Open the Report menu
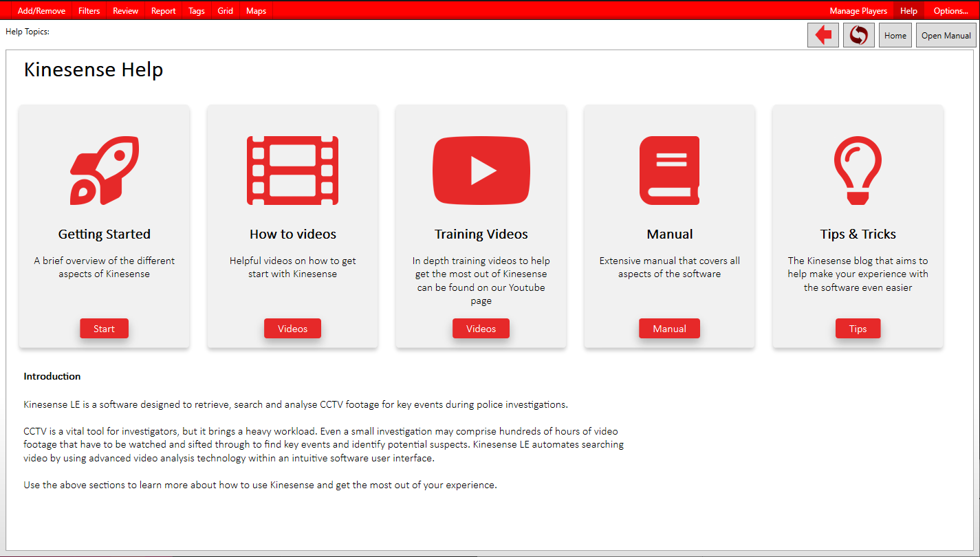The height and width of the screenshot is (557, 980). tap(164, 10)
